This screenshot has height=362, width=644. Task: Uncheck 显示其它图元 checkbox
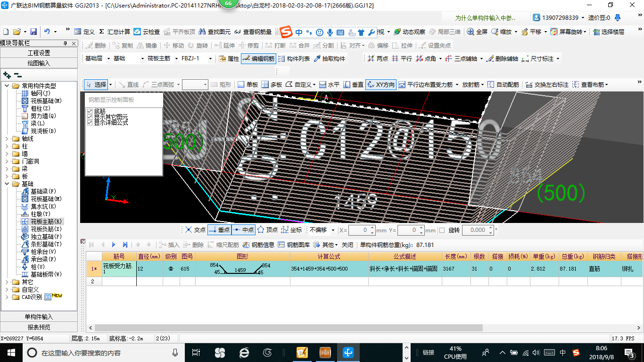90,117
